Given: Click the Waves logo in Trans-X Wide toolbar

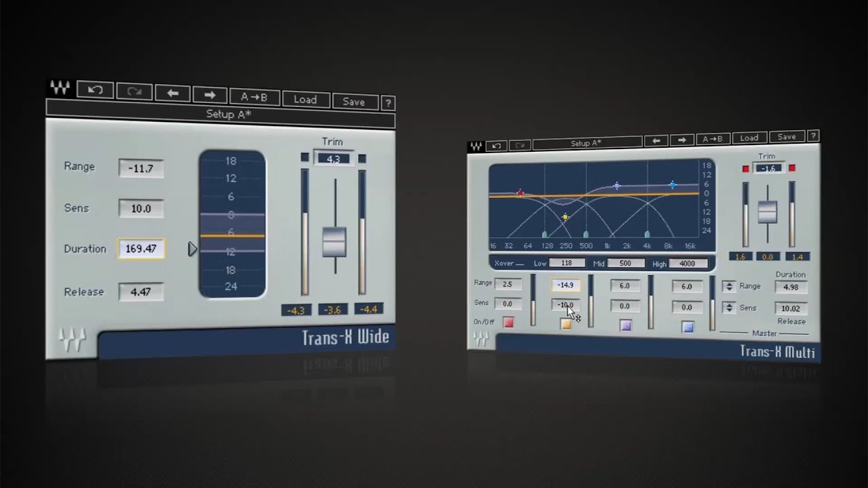Looking at the screenshot, I should [x=60, y=88].
